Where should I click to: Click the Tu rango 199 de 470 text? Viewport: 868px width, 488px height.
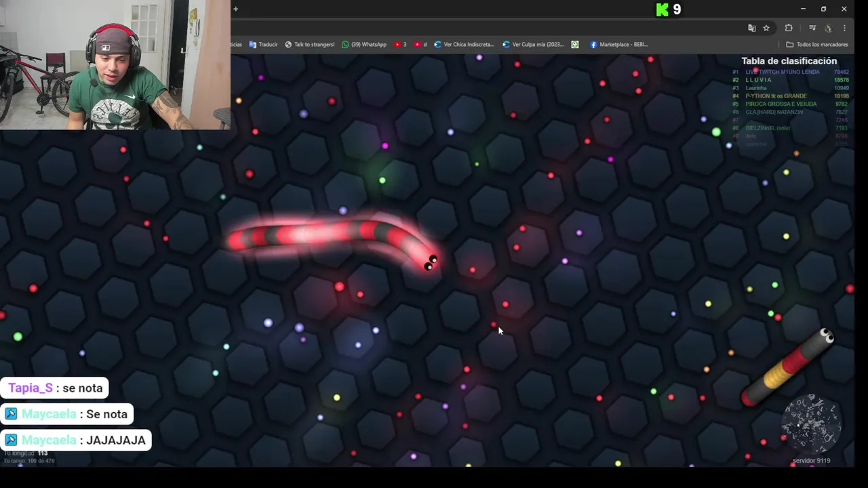[x=29, y=461]
